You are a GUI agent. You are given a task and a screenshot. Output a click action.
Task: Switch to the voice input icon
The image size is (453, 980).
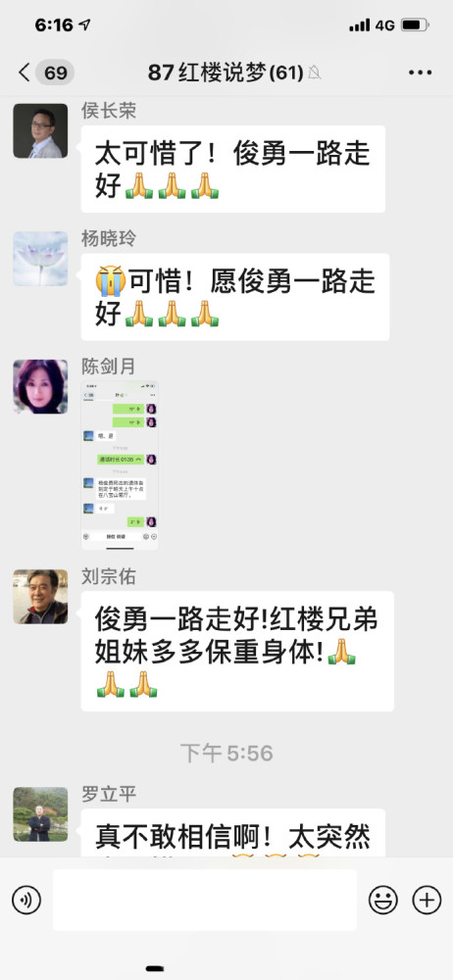tap(26, 900)
